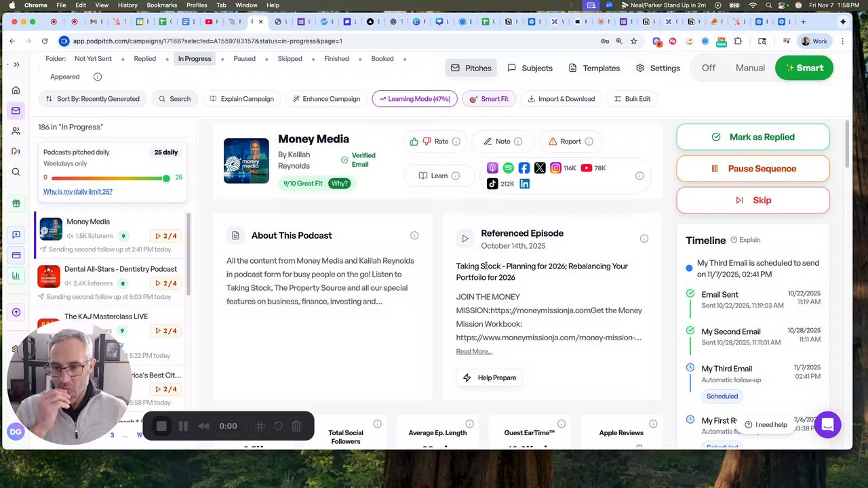The height and width of the screenshot is (488, 868).
Task: Click the Help Prepare button
Action: [x=489, y=378]
